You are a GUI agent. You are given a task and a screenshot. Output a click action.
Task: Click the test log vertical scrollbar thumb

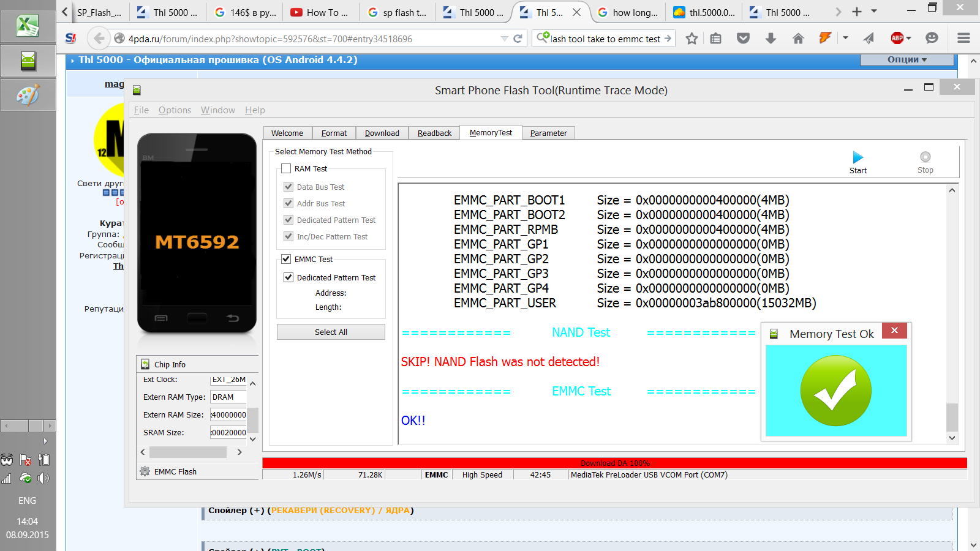pyautogui.click(x=952, y=418)
